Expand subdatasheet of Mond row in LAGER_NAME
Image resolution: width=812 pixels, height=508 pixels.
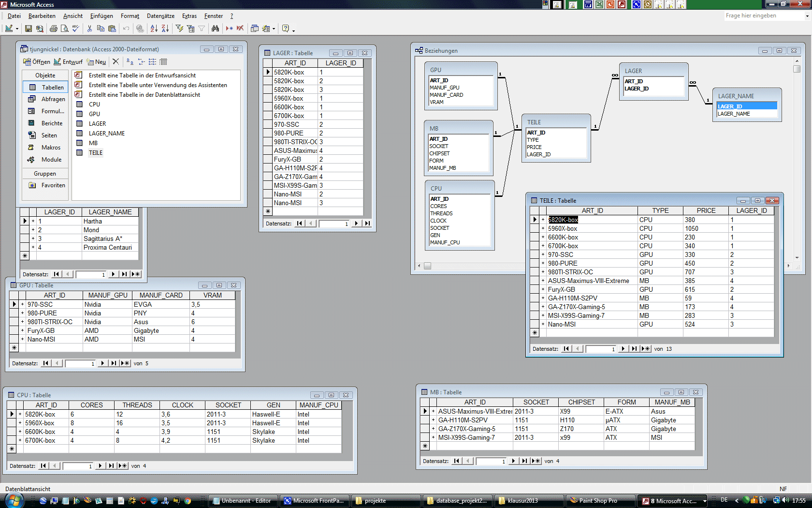click(x=33, y=230)
